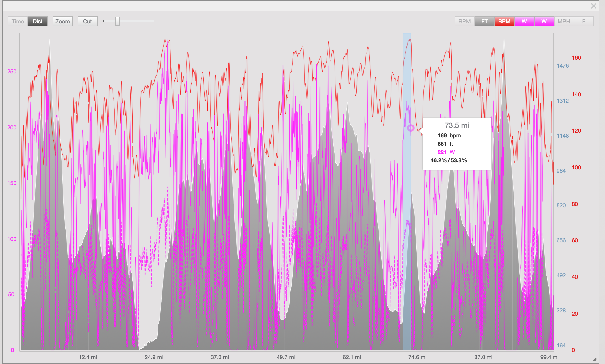Hide the red BPM heart-rate series
This screenshot has width=605, height=364.
(x=504, y=21)
